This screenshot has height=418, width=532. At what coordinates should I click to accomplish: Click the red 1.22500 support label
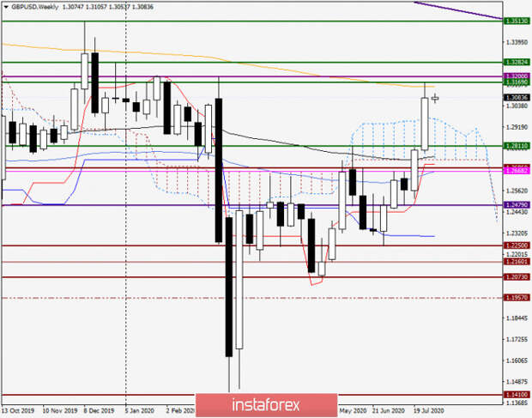(x=517, y=245)
